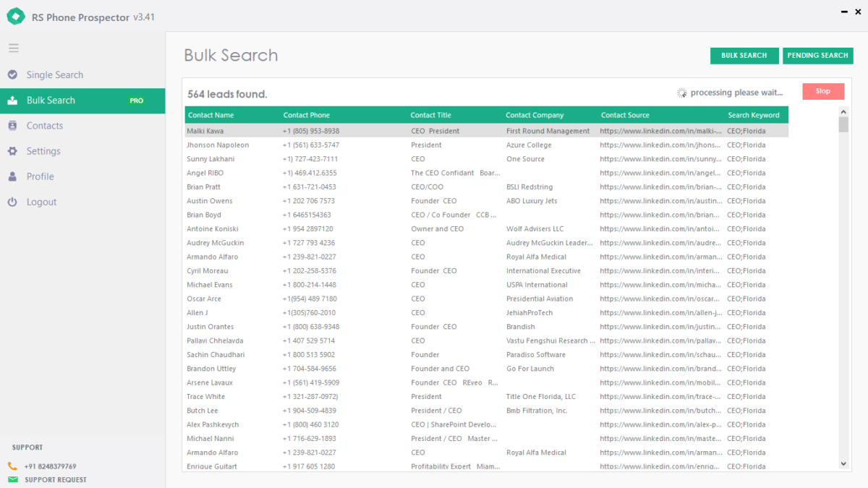Open the Bulk Search menu item
The height and width of the screenshot is (488, 868).
[51, 100]
